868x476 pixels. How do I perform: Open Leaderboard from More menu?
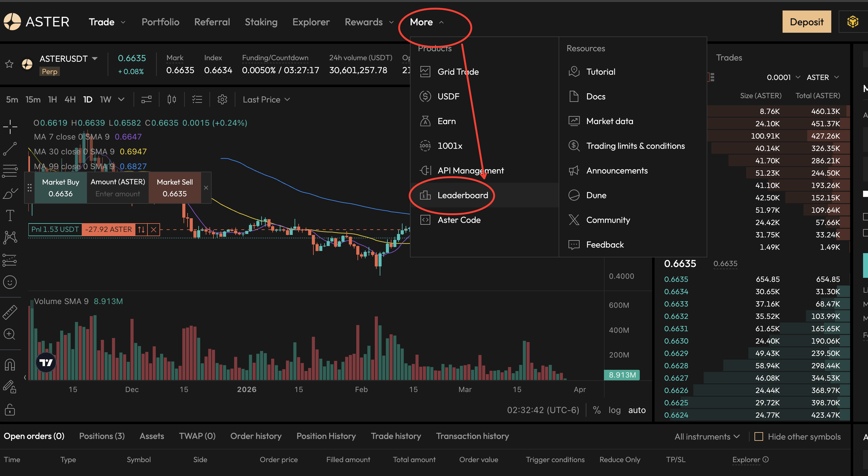462,195
